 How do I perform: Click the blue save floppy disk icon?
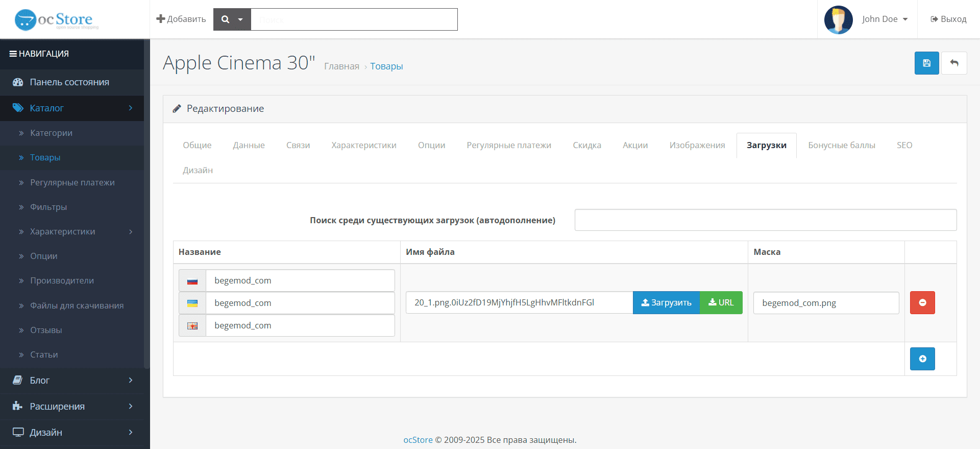[x=926, y=63]
